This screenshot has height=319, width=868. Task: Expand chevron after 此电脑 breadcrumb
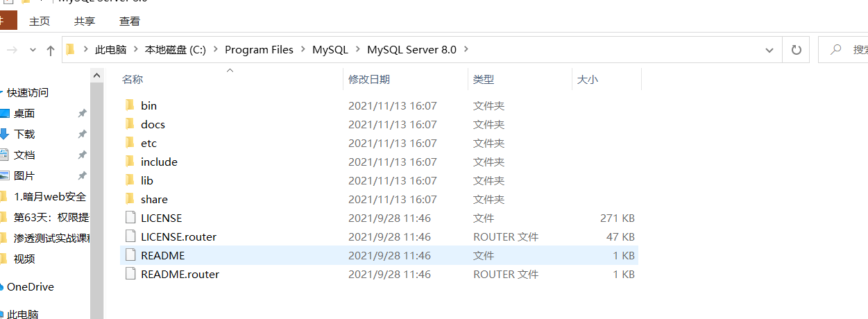pyautogui.click(x=136, y=50)
